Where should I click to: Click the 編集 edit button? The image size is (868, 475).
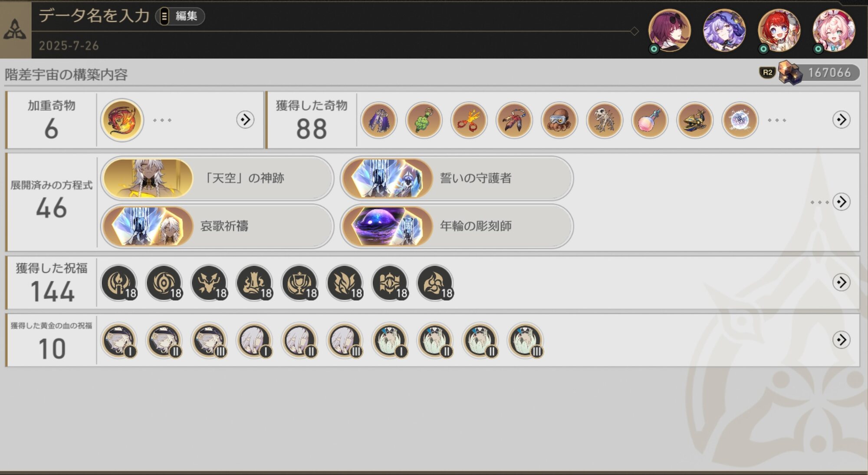180,16
